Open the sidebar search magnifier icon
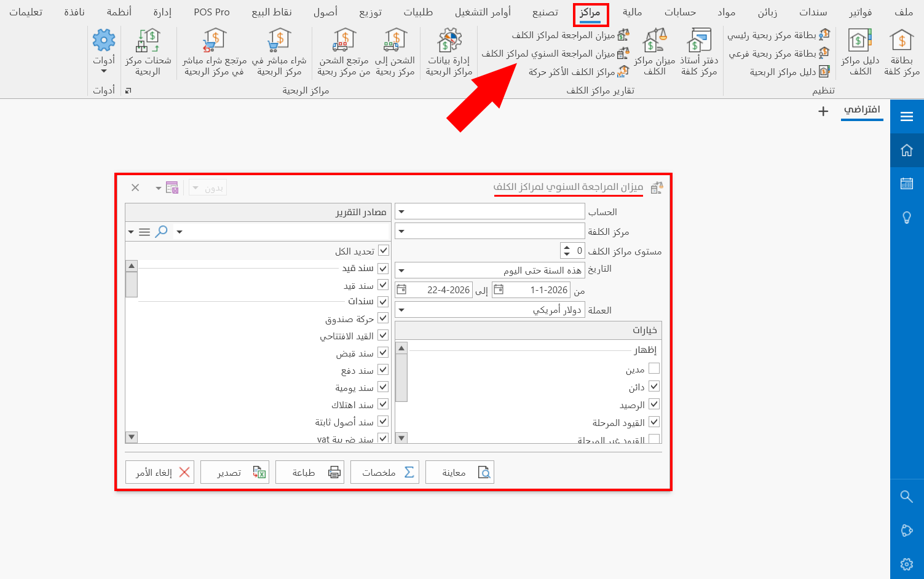This screenshot has height=579, width=924. click(x=907, y=497)
